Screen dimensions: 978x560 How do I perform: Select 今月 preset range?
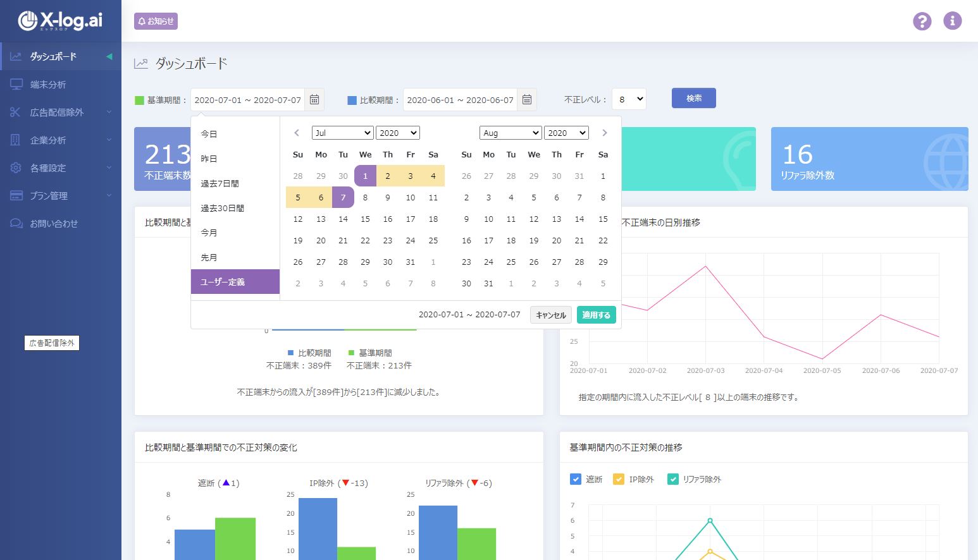click(x=235, y=233)
